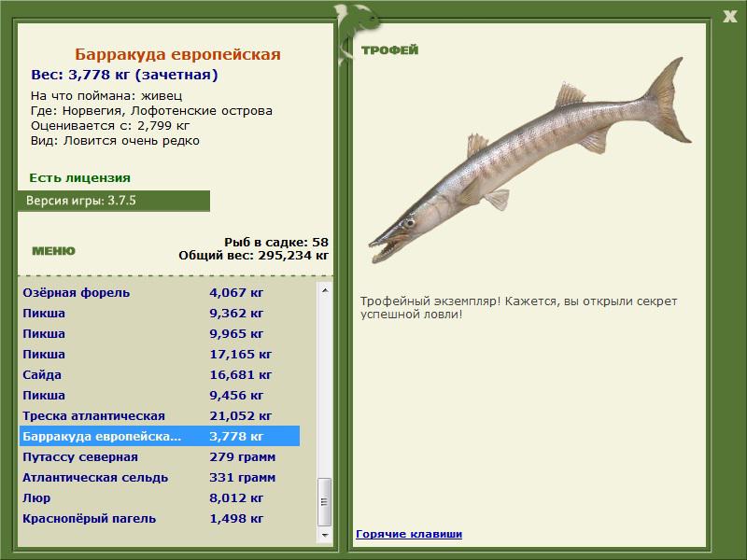Click the scroll down arrow of the fish list
Screen dimensions: 747x560
324,535
